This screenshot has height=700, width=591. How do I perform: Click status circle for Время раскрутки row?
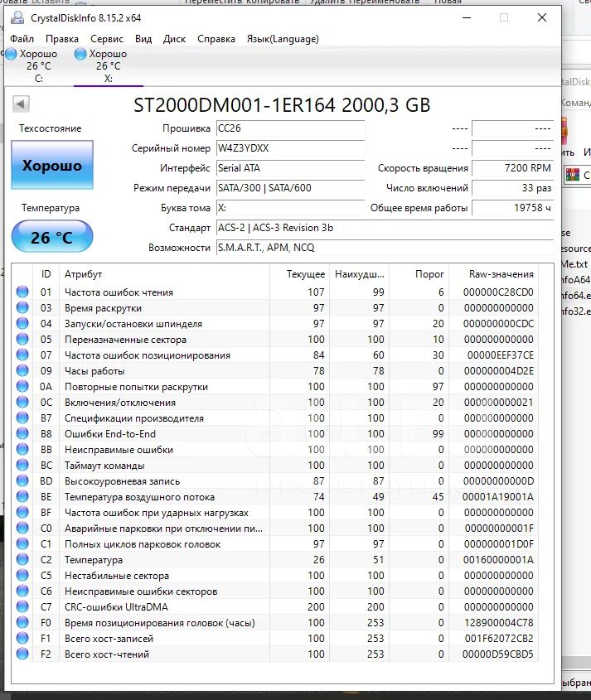click(x=22, y=307)
